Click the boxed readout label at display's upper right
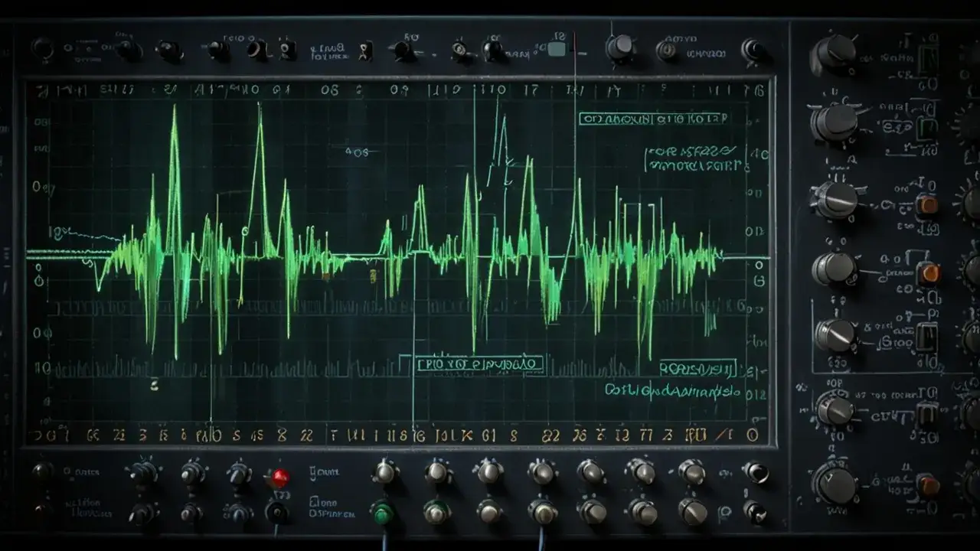 tap(653, 119)
